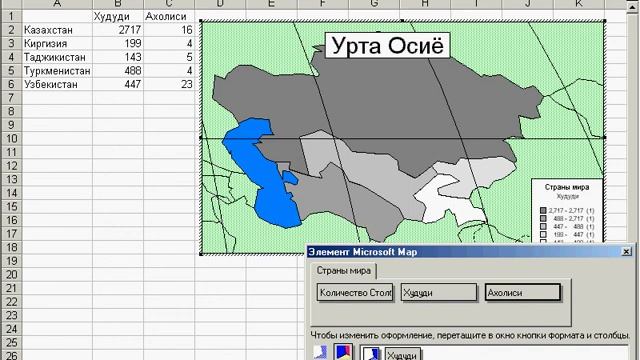The height and width of the screenshot is (360, 640).
Task: Select row header 1
Action: (11, 16)
